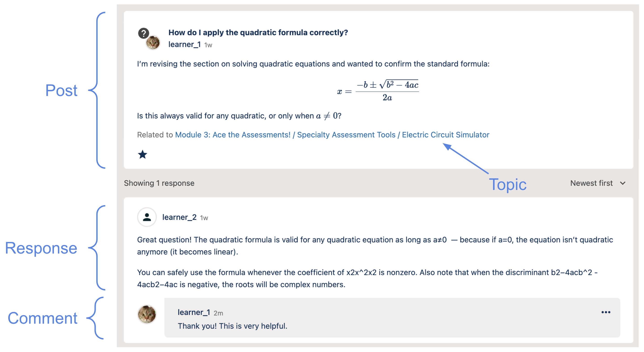Click the star icon under the post
Image resolution: width=644 pixels, height=352 pixels.
143,154
